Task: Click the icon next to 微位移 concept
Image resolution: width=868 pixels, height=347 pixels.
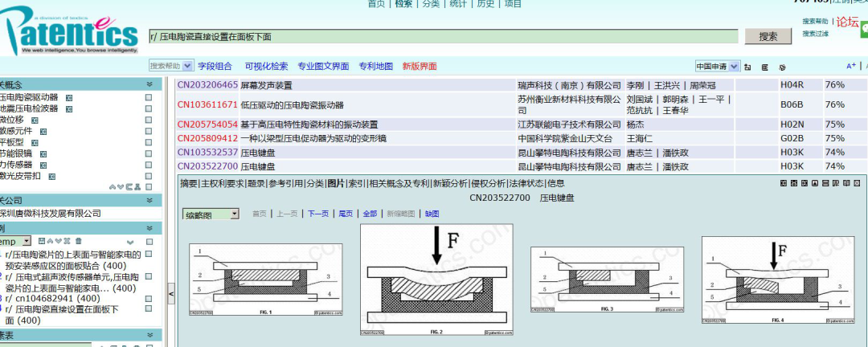Action: [x=34, y=120]
